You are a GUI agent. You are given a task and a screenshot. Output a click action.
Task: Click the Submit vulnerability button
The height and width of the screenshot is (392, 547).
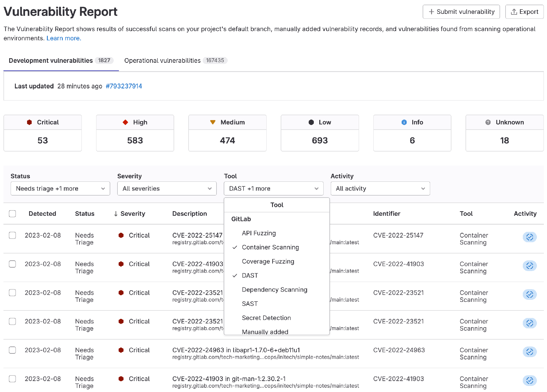coord(461,12)
